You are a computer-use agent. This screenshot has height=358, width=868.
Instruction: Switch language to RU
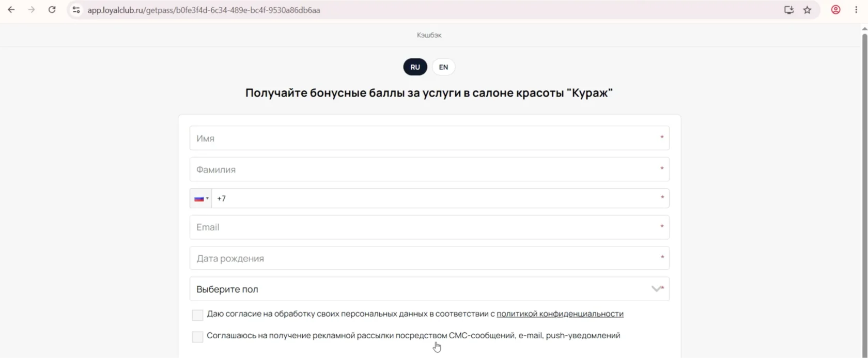[x=415, y=67]
